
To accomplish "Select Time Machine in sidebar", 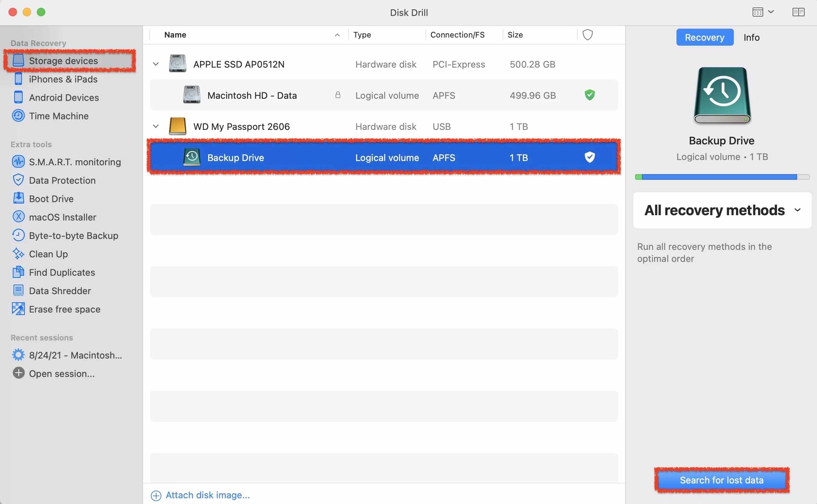I will tap(51, 116).
